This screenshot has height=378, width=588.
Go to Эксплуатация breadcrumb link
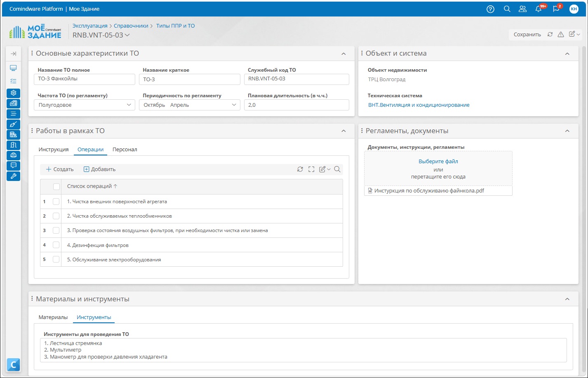click(90, 26)
